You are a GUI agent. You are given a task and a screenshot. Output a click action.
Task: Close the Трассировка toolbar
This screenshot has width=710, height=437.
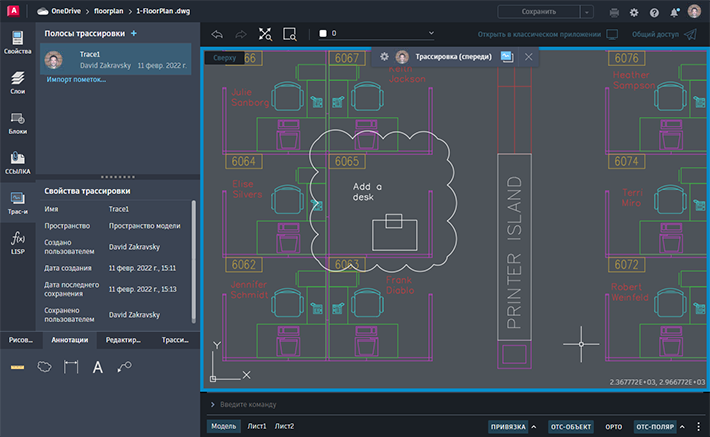coord(528,57)
